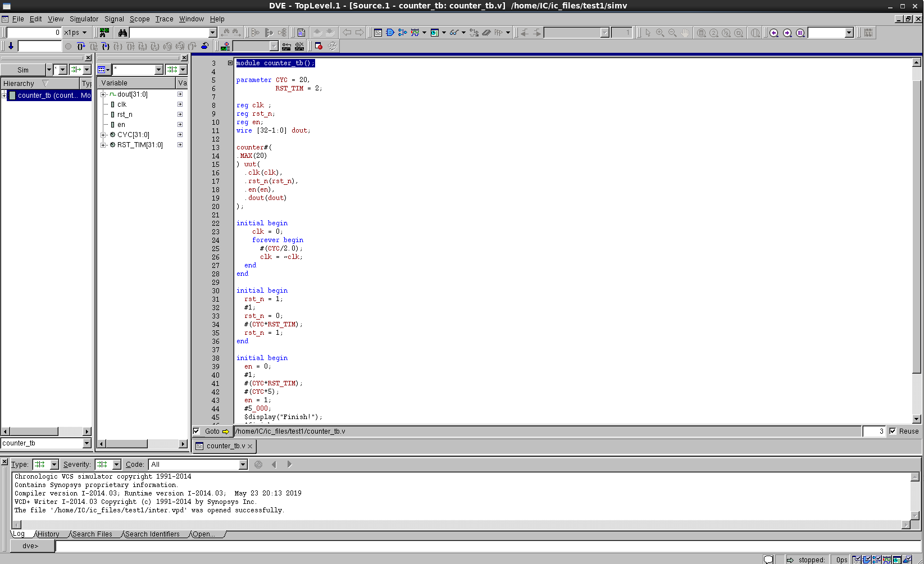924x564 pixels.
Task: Click the purple back navigation arrow
Action: coord(773,33)
